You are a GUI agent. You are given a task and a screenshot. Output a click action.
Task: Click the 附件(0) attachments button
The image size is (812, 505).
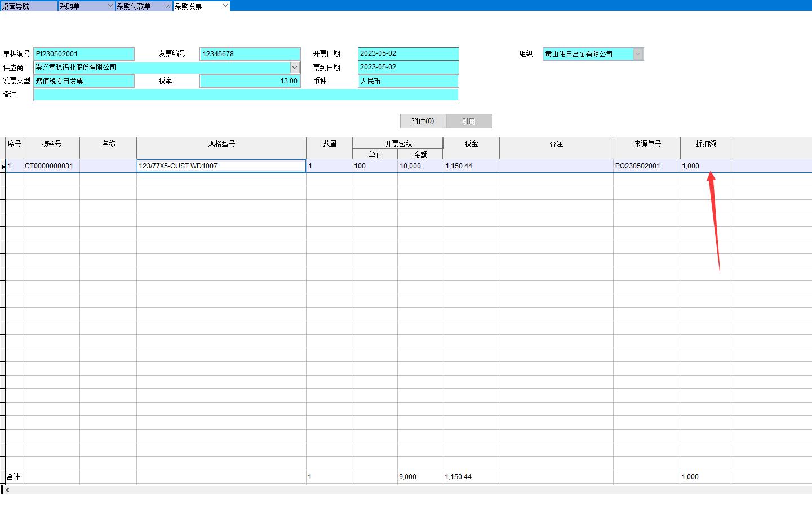pos(423,121)
